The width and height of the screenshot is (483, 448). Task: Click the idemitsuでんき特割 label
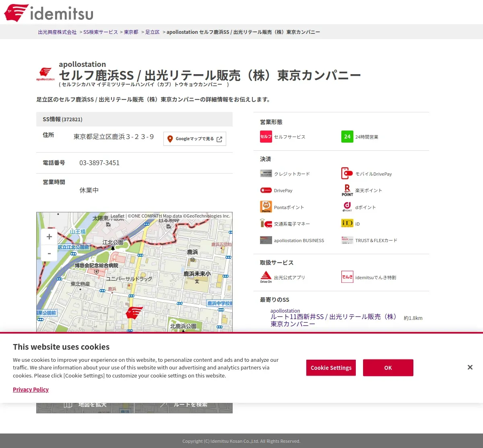(376, 278)
